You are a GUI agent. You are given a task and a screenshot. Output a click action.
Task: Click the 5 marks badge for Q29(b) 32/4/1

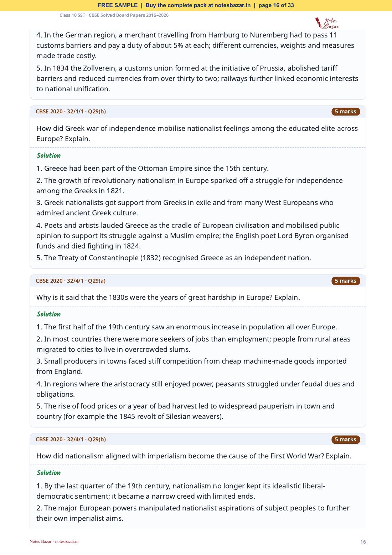coord(345,440)
